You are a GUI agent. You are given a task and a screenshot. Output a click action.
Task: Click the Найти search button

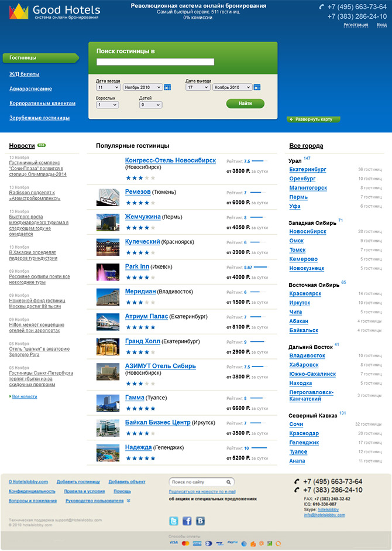(x=245, y=103)
